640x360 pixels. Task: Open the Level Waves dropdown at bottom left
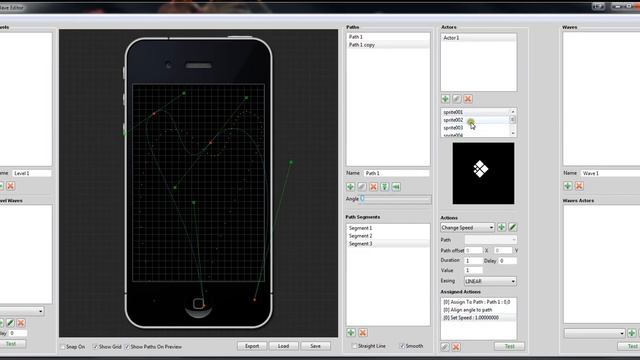click(21, 311)
